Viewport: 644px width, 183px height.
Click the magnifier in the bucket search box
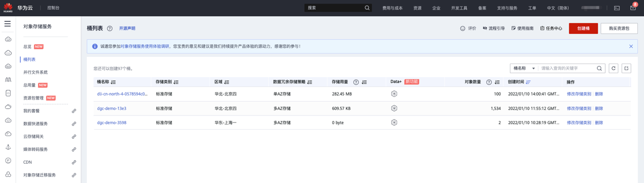(x=599, y=68)
